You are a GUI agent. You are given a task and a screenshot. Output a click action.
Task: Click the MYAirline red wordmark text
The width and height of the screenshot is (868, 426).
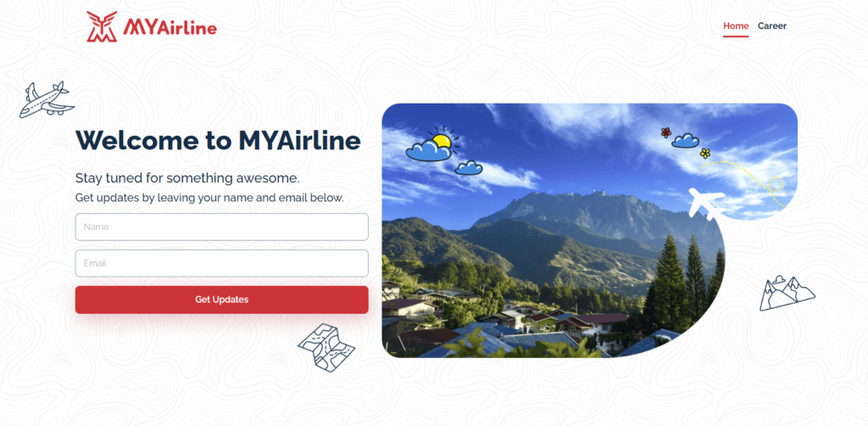point(170,26)
